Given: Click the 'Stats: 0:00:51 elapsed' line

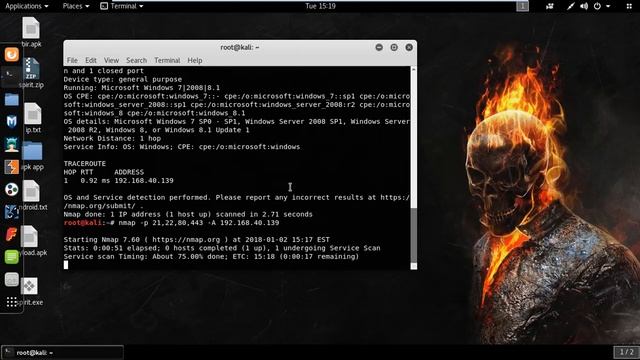Looking at the screenshot, I should pos(222,248).
